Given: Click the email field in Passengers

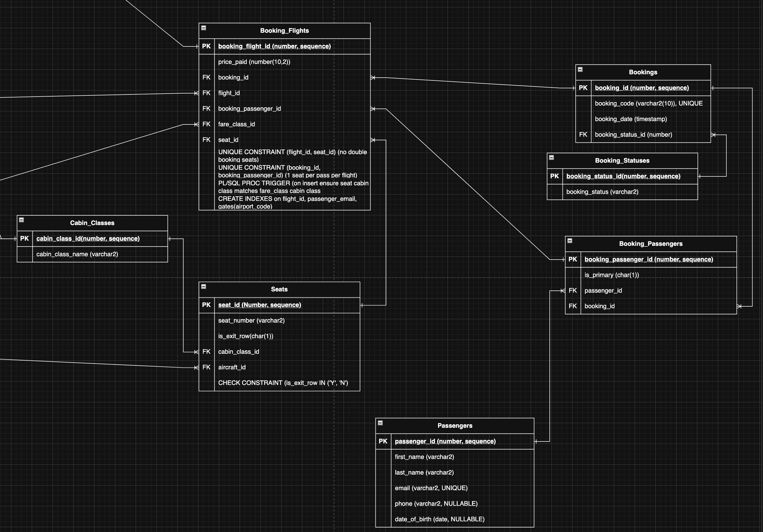Looking at the screenshot, I should (431, 488).
